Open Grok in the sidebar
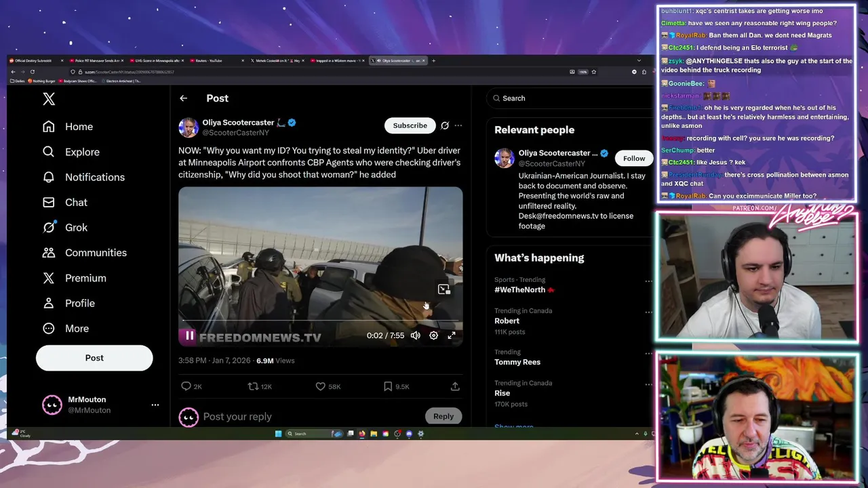Viewport: 868px width, 488px height. 65,227
